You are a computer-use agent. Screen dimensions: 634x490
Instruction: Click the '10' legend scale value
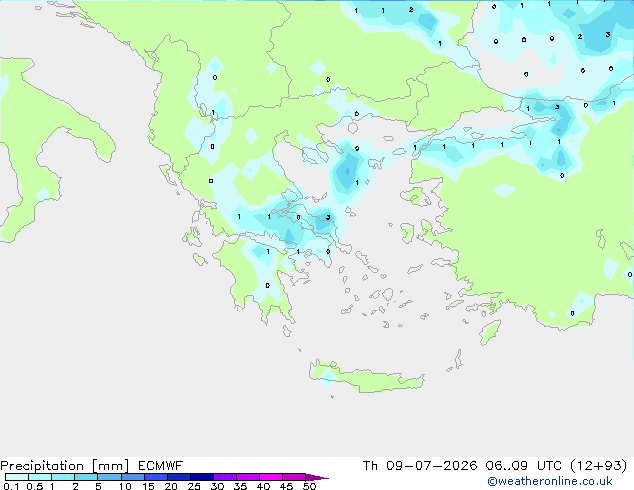coord(125,486)
